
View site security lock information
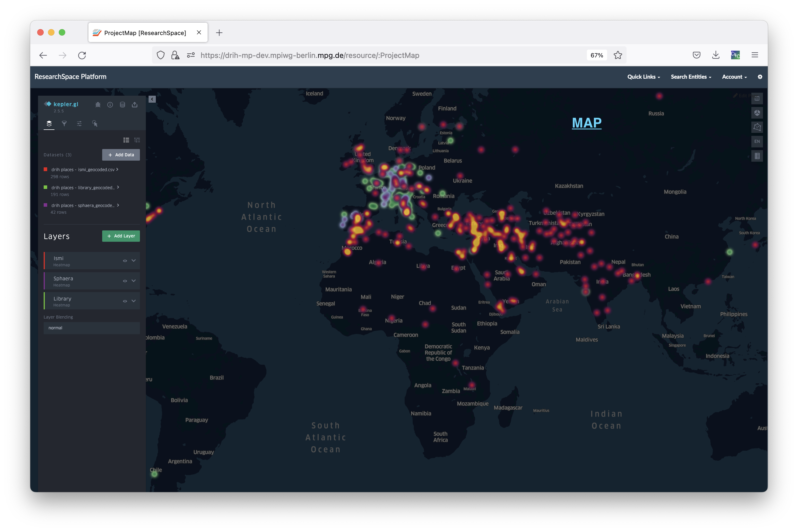[x=175, y=55]
